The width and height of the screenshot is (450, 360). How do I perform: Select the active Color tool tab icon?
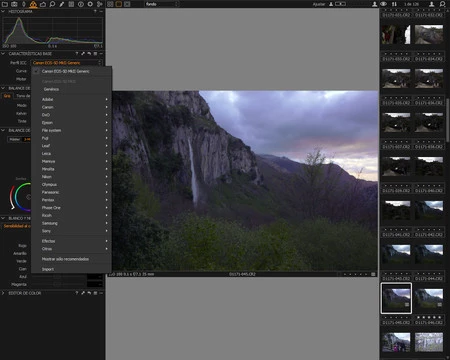click(33, 4)
